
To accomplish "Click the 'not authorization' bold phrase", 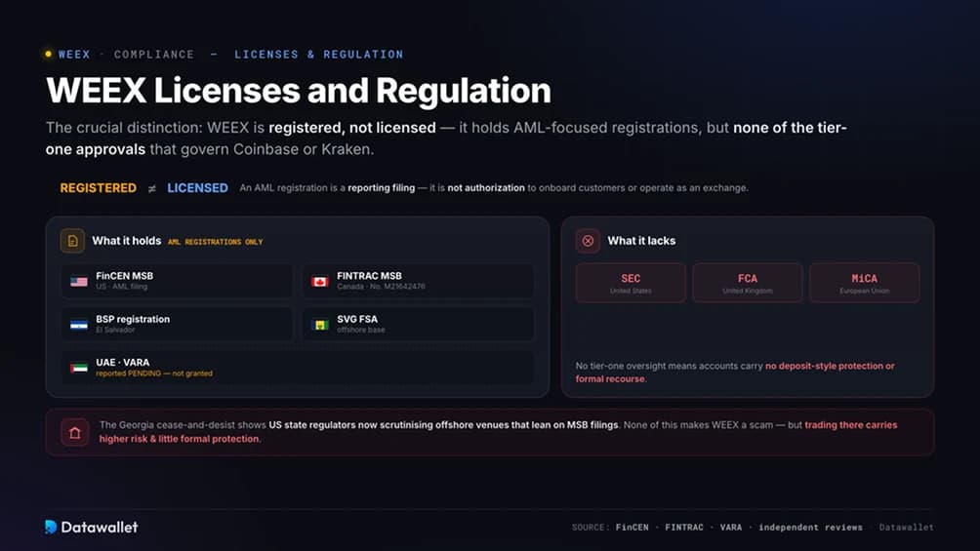I will click(x=486, y=188).
